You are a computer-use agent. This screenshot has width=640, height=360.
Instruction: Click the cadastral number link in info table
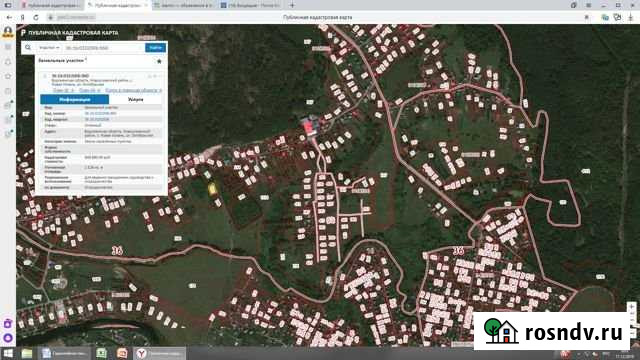coord(100,113)
